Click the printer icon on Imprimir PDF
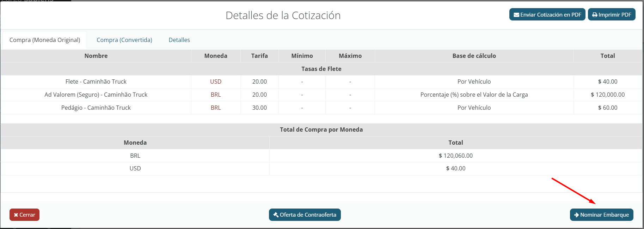Viewport: 644px width, 229px height. point(595,15)
